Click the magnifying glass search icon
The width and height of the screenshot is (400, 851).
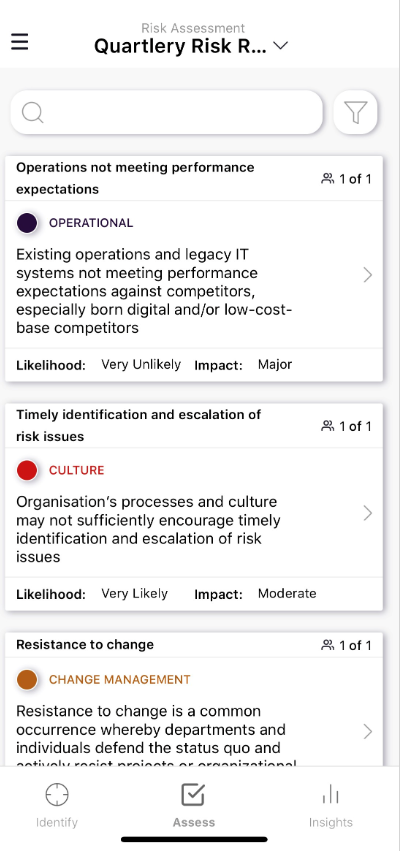(x=33, y=112)
